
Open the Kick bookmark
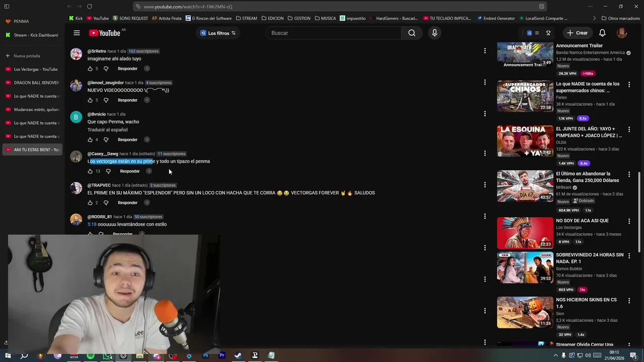coord(75,18)
